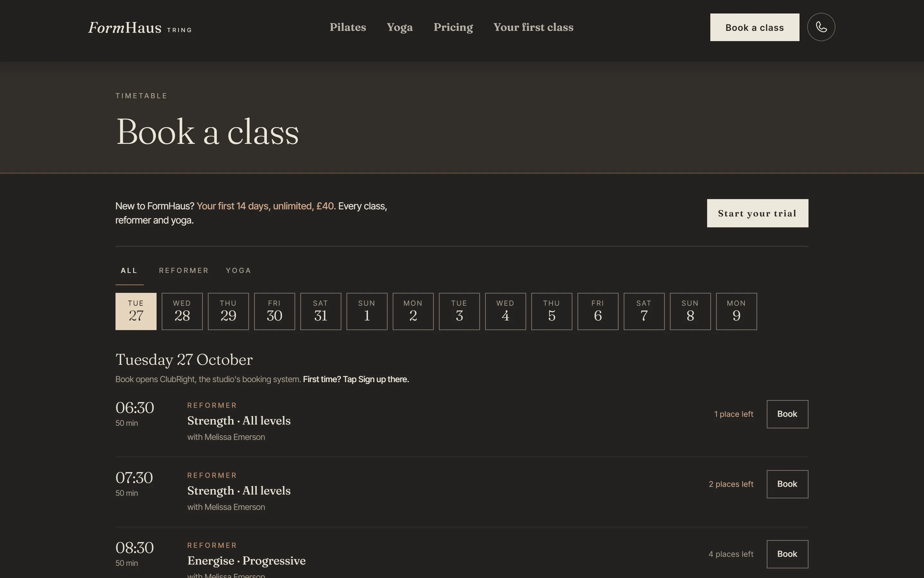Screen dimensions: 924x578
Task: Switch to the YOGA filter tab
Action: pos(238,271)
